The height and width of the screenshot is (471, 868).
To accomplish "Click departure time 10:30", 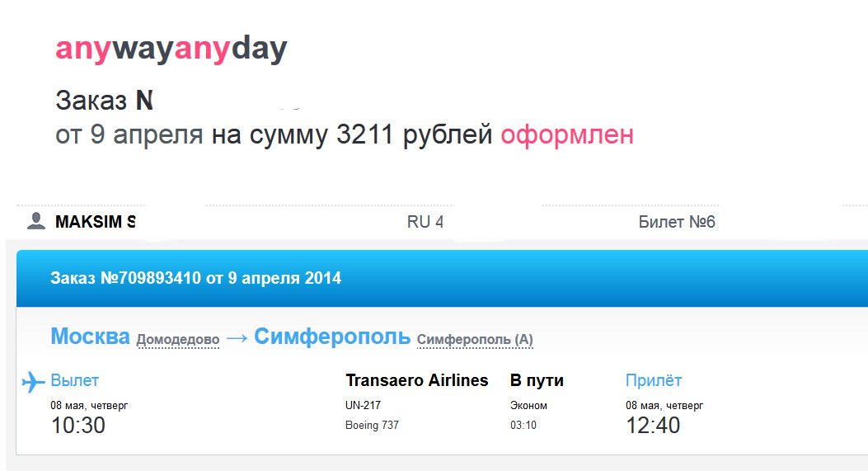I will point(78,426).
